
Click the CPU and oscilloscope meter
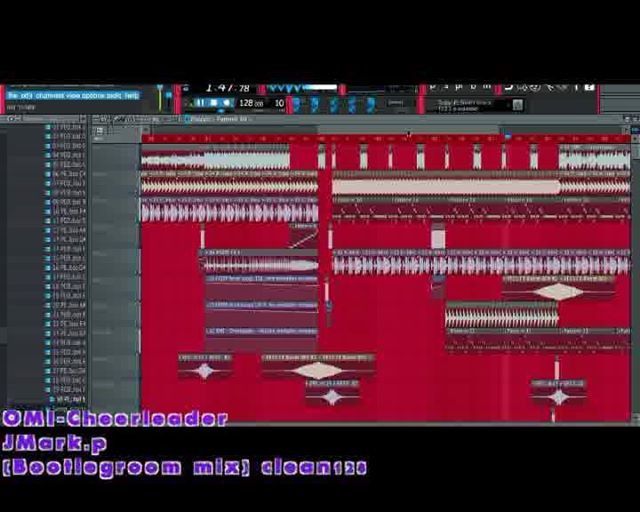coord(302,88)
